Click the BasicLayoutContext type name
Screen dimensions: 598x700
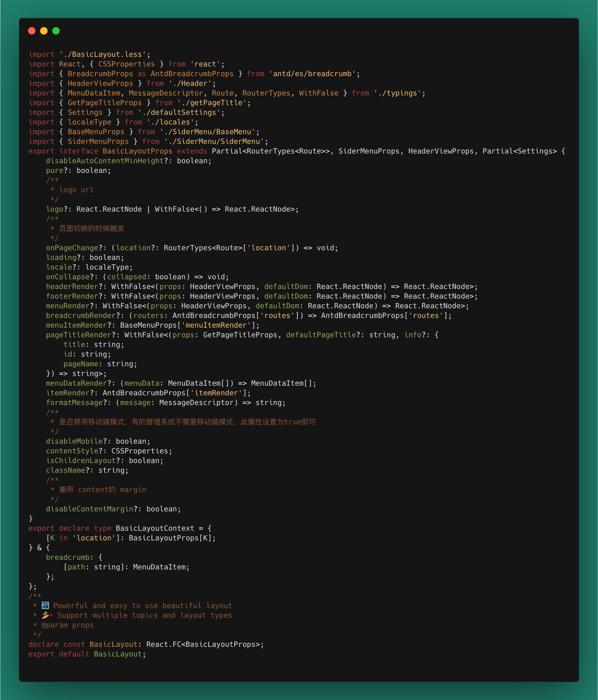[155, 528]
